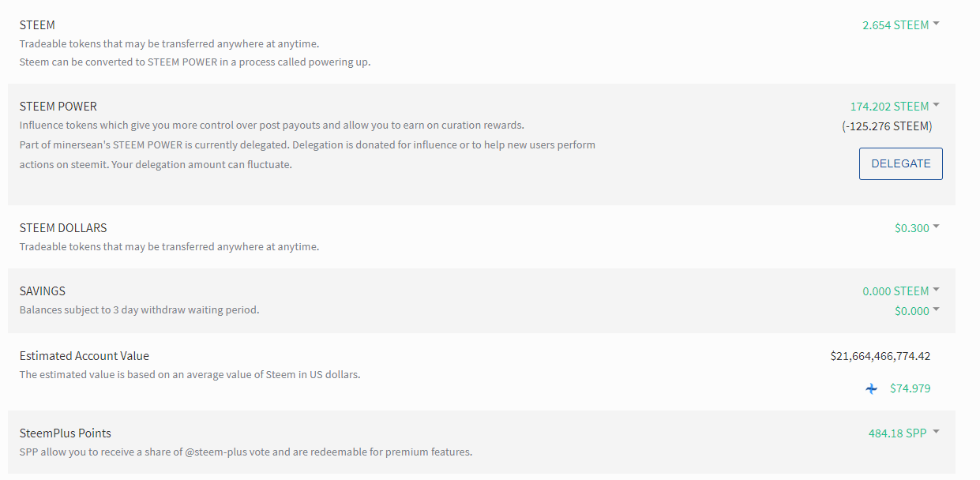Image resolution: width=980 pixels, height=480 pixels.
Task: Select the STEEM DOLLARS heading
Action: click(63, 228)
